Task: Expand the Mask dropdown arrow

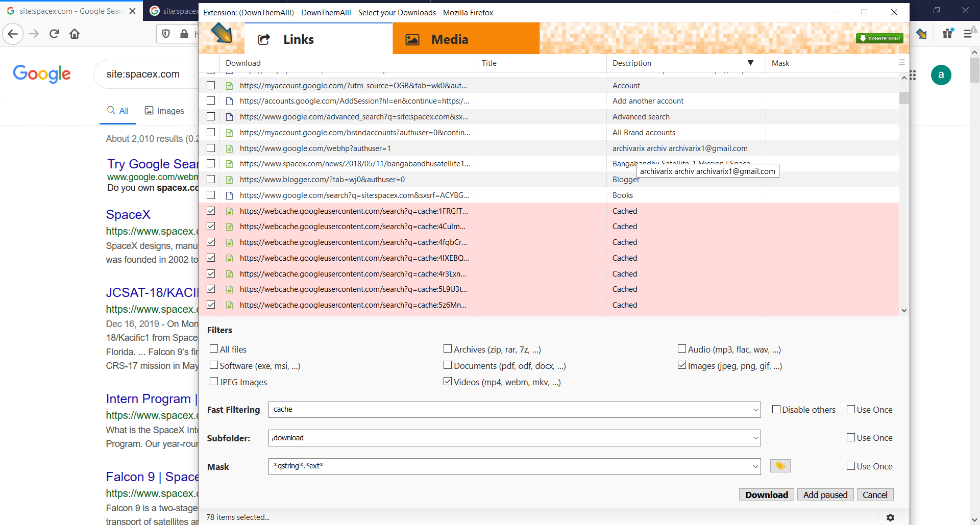Action: click(x=755, y=466)
